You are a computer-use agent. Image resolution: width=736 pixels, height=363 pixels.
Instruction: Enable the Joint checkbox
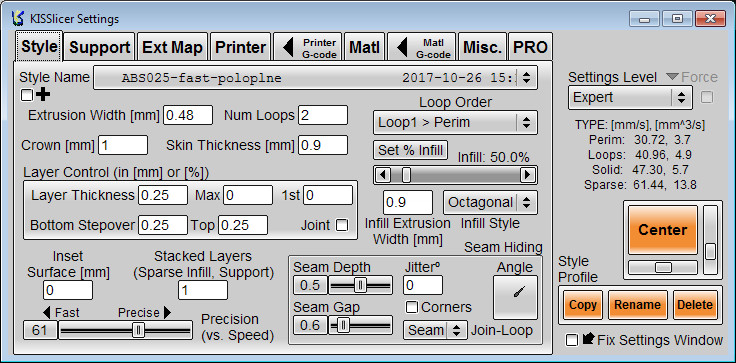point(342,225)
